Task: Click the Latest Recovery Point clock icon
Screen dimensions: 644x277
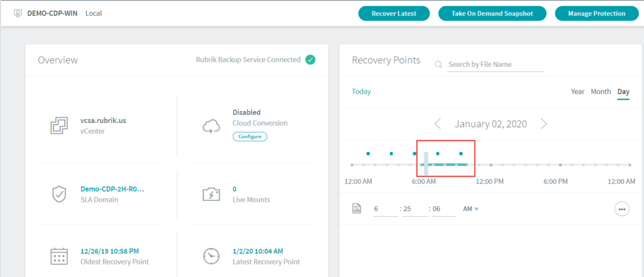Action: pyautogui.click(x=212, y=256)
